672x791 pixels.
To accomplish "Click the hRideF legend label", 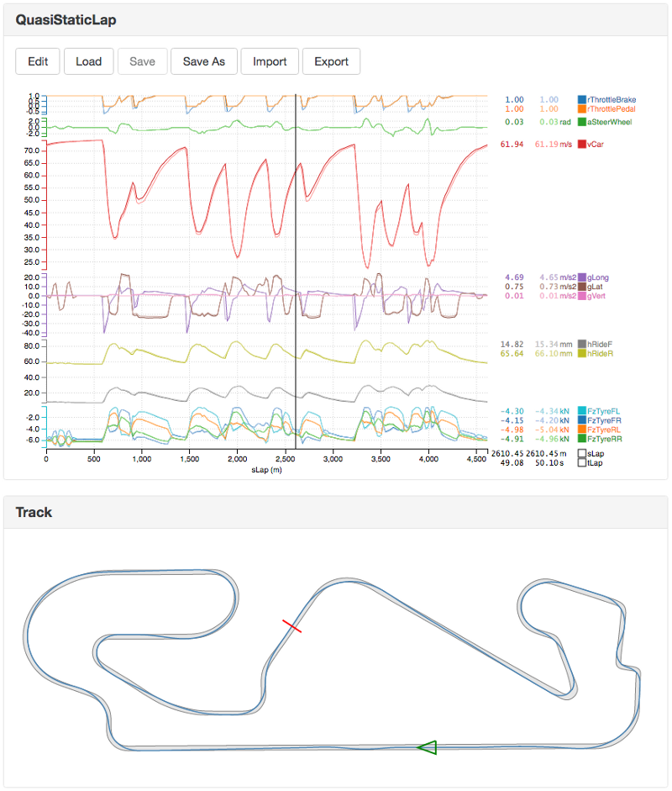I will pos(600,344).
